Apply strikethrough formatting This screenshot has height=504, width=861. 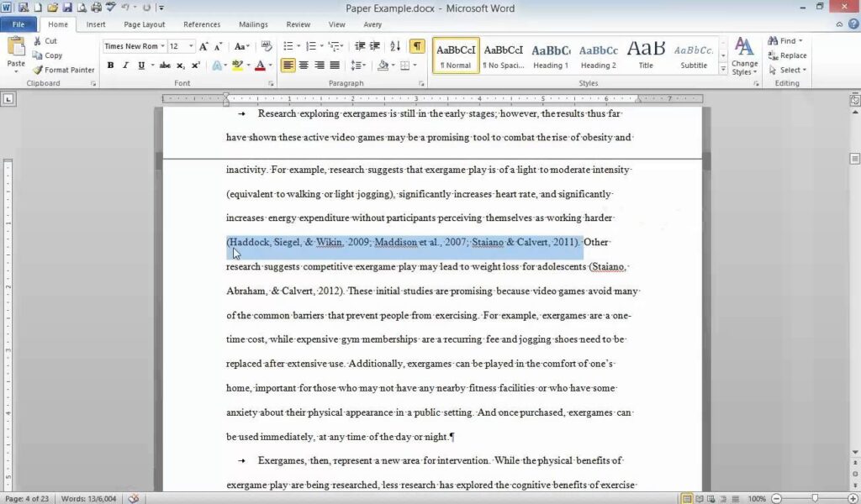[x=165, y=66]
